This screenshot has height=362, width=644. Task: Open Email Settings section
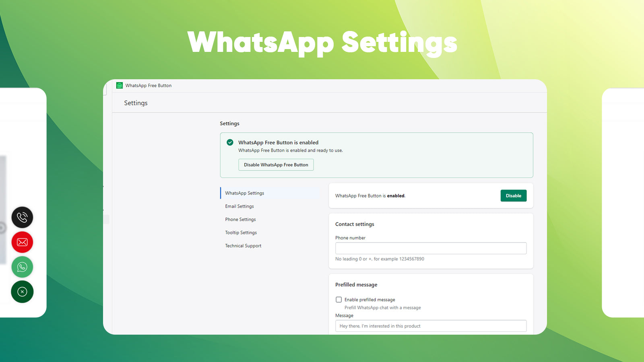[239, 206]
